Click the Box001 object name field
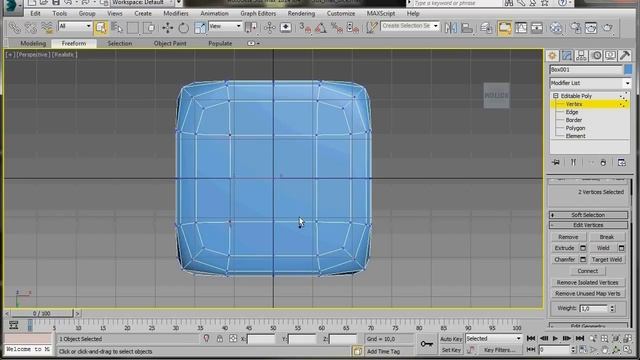This screenshot has height=360, width=640. coord(586,69)
